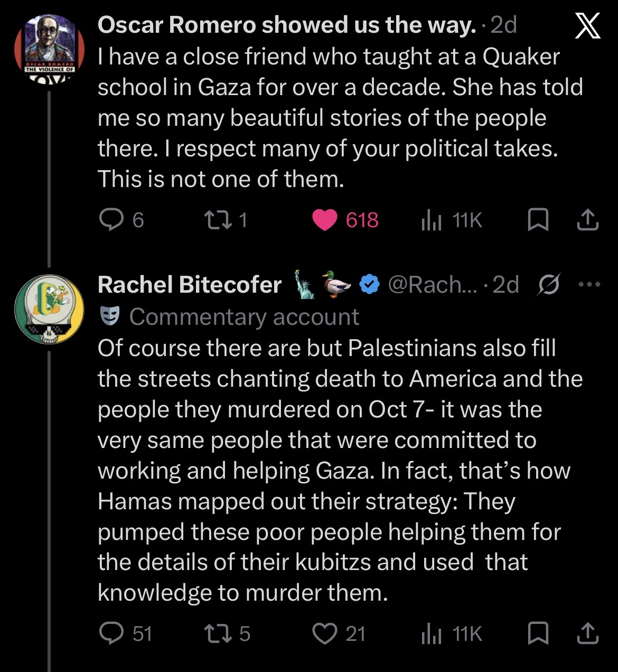
Task: View analytics for Oscar Romero's post
Action: (452, 220)
